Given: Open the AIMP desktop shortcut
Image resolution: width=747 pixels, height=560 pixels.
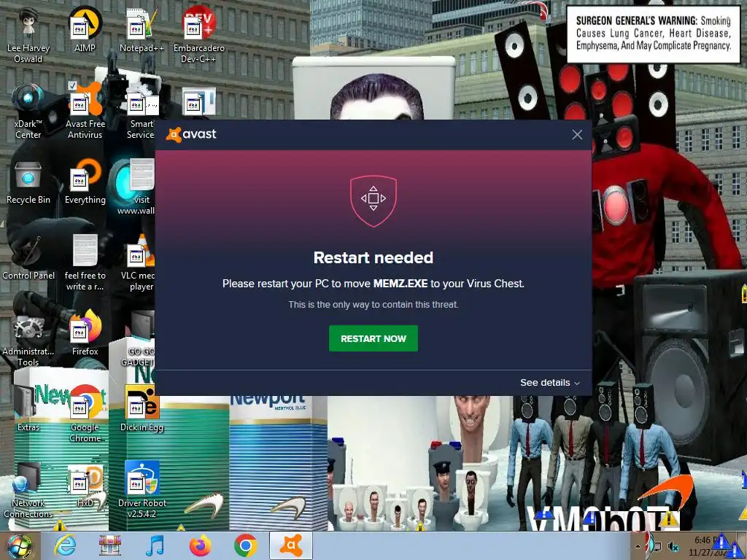Looking at the screenshot, I should (85, 28).
